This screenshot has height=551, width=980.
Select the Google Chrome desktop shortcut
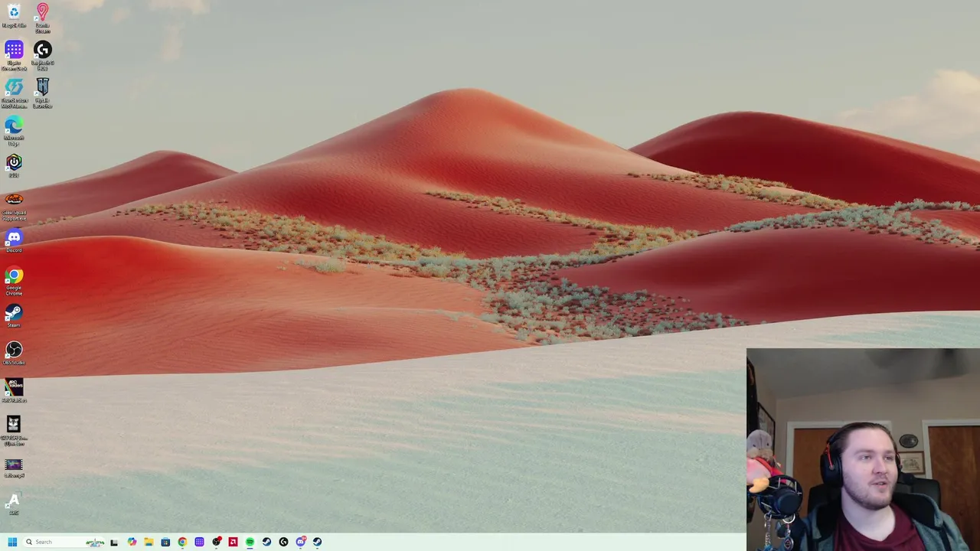(x=14, y=281)
